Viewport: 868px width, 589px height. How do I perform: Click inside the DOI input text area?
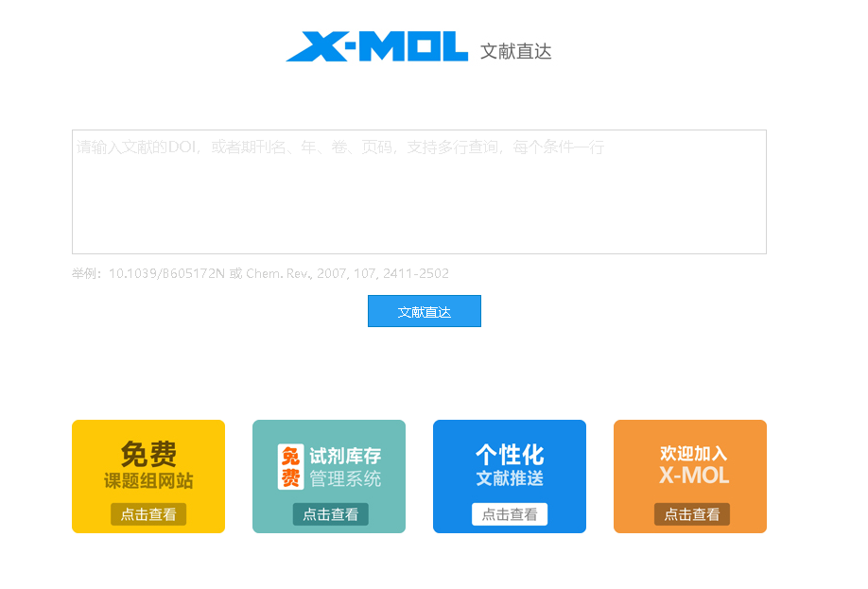pos(419,189)
